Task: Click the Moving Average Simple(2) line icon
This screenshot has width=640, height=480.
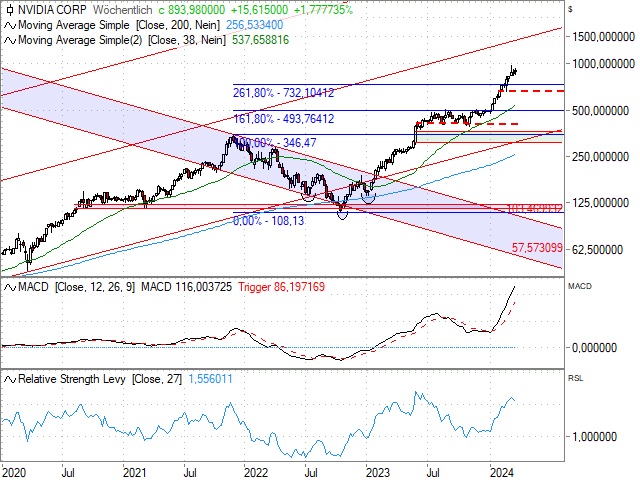Action: pyautogui.click(x=10, y=40)
